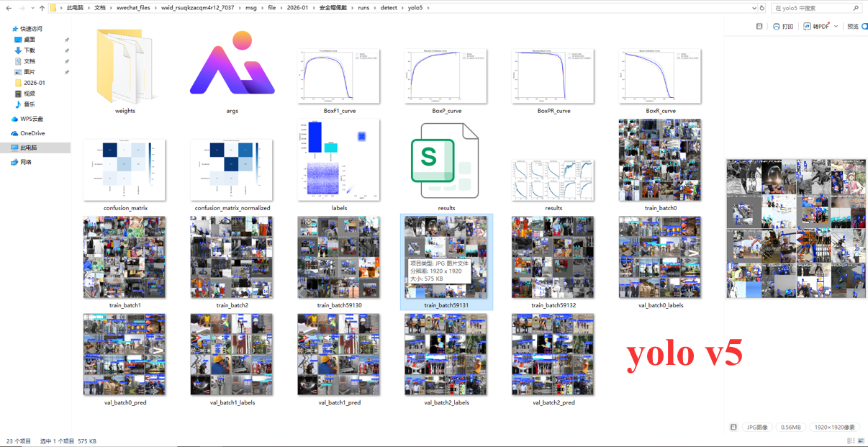The image size is (868, 447).
Task: Select the BoxF1_curve image
Action: [x=339, y=76]
